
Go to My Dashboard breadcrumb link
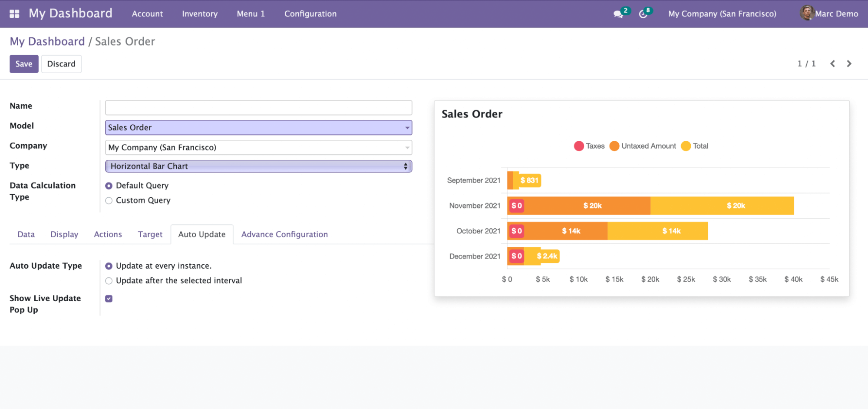[47, 41]
